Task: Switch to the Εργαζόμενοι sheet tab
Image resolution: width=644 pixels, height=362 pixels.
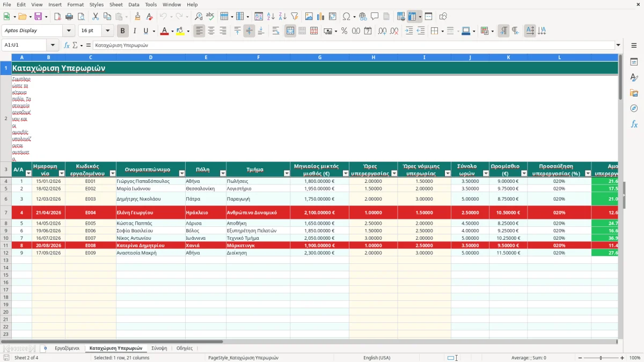Action: [67, 349]
